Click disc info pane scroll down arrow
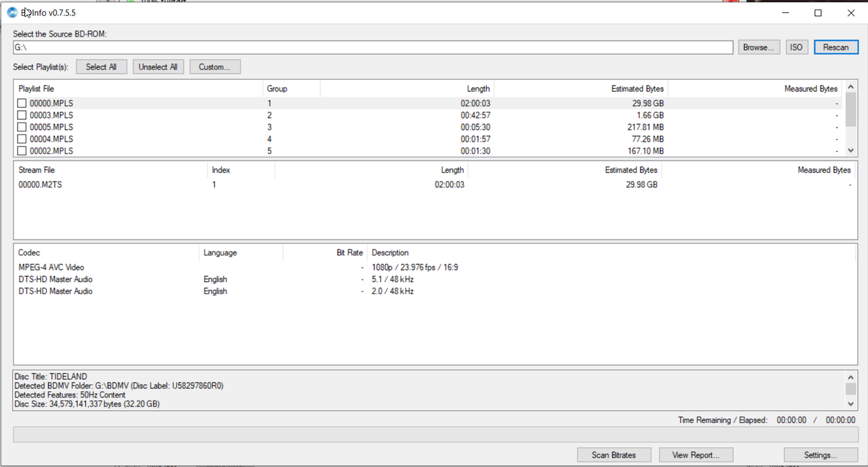The image size is (868, 467). [850, 404]
